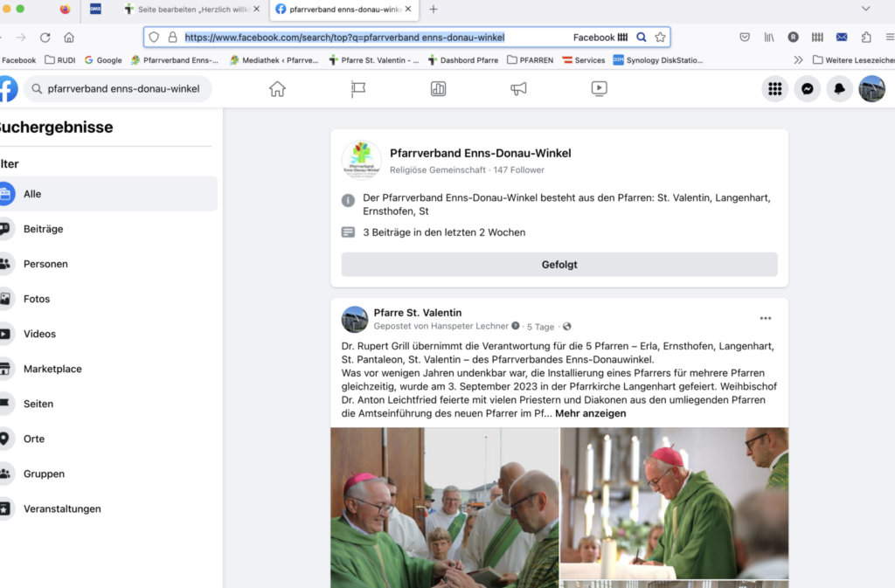Open the Pfarre St. Valentin post author
Screen dimensions: 895x588
tap(417, 313)
